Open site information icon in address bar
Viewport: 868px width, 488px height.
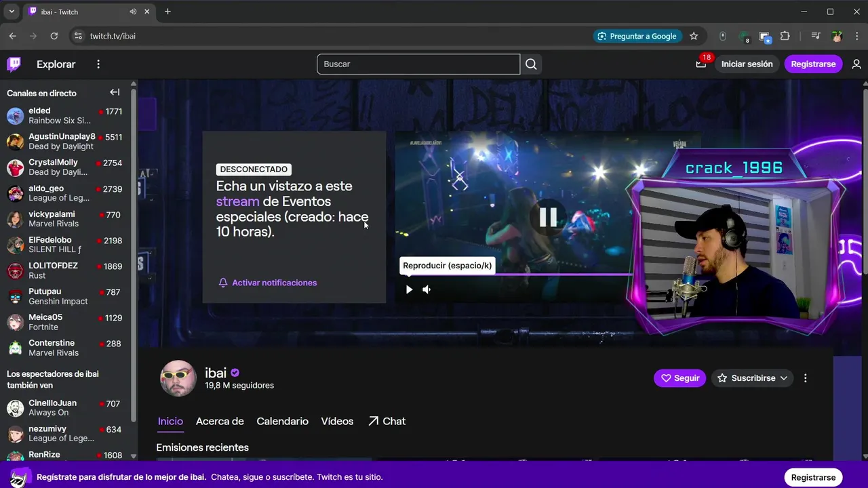coord(77,36)
